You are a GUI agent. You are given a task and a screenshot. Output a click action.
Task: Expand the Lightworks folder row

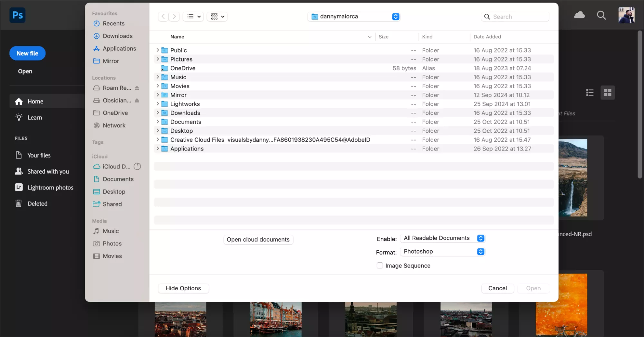coord(158,104)
